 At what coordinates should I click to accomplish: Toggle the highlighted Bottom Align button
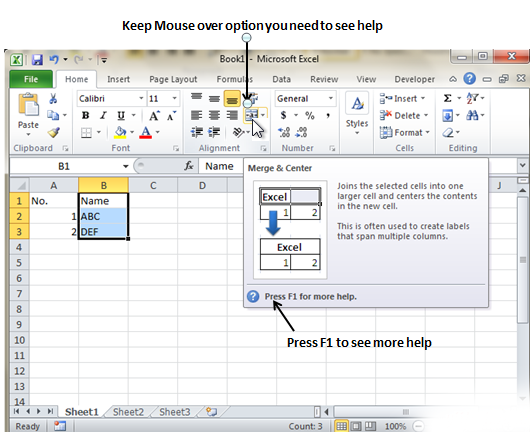click(232, 99)
